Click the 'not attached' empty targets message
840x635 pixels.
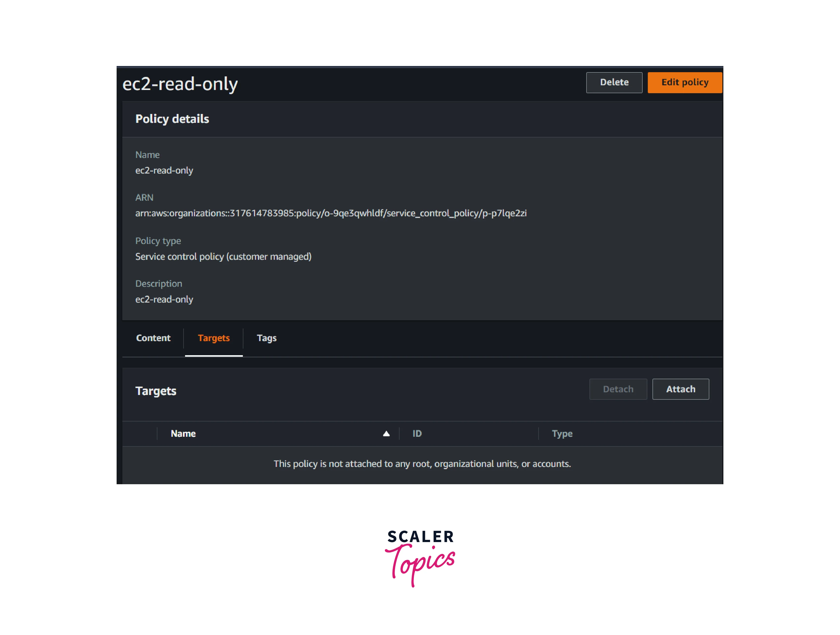(422, 464)
